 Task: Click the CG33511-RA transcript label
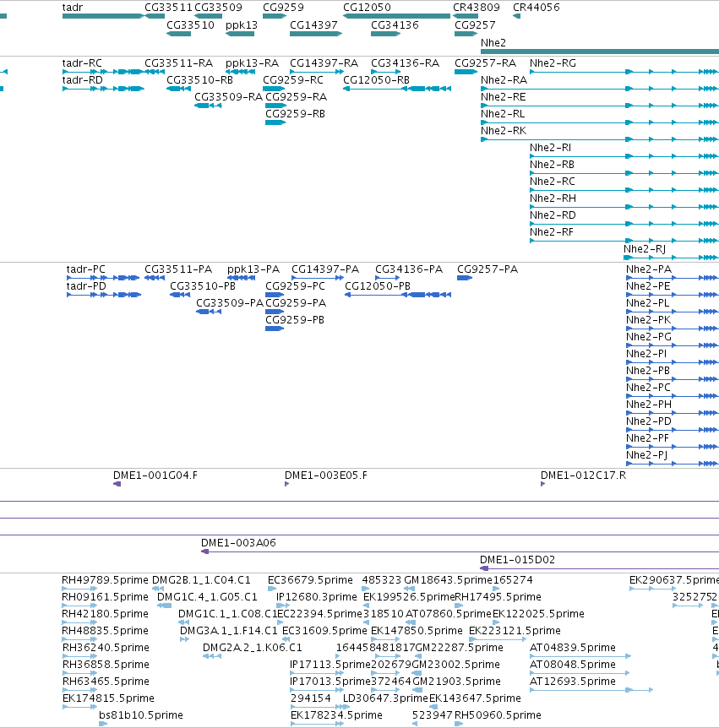pos(179,63)
